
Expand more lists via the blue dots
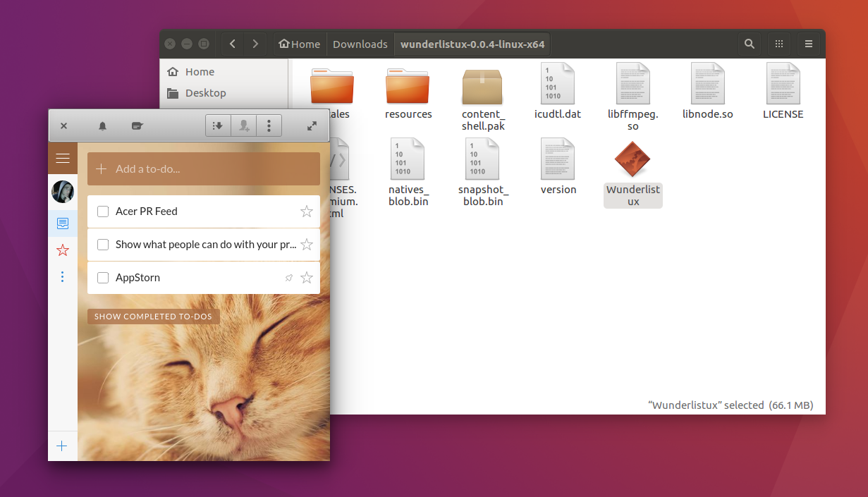(63, 276)
